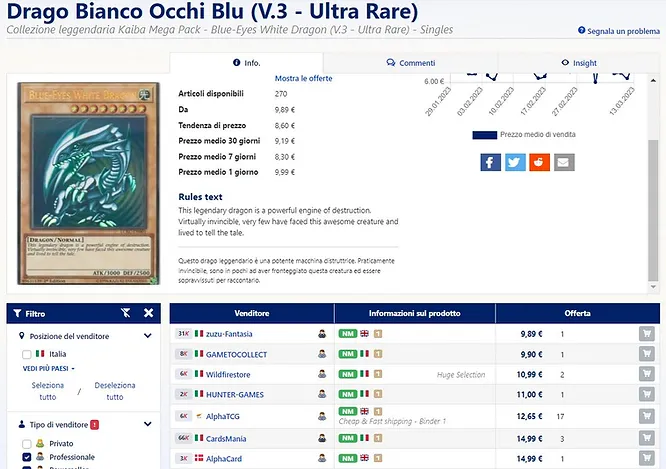Image resolution: width=666 pixels, height=469 pixels.
Task: Open the Insight tab
Action: (579, 63)
